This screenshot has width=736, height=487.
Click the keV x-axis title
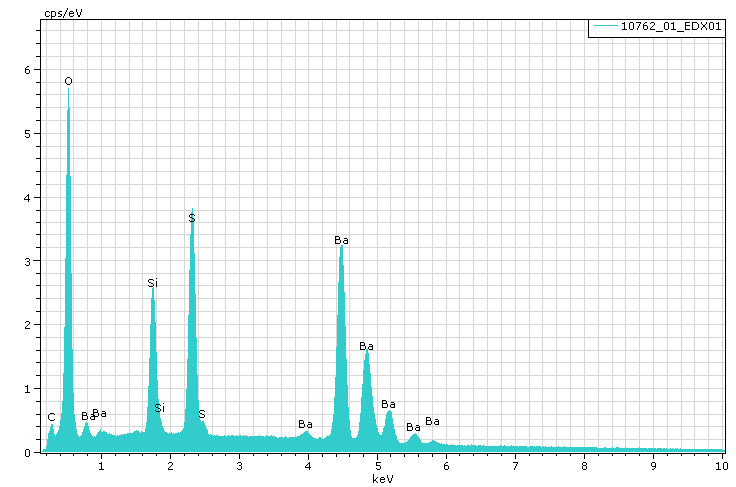(382, 479)
